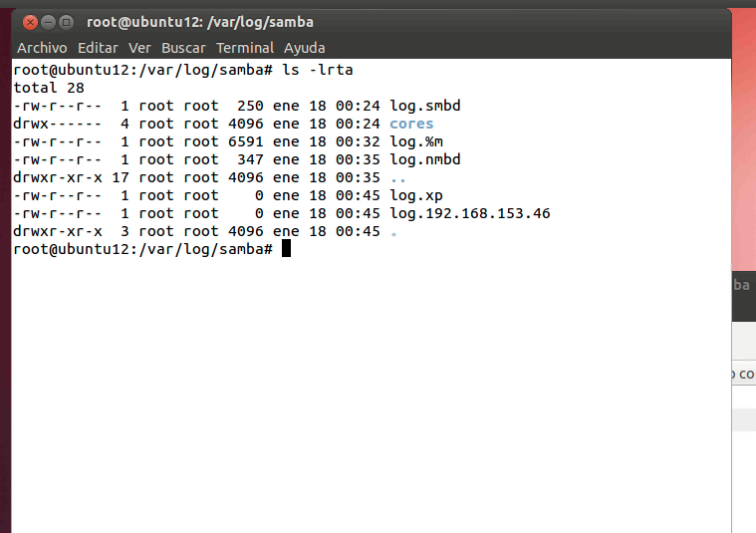756x533 pixels.
Task: Click the log.xp filename
Action: pos(415,195)
